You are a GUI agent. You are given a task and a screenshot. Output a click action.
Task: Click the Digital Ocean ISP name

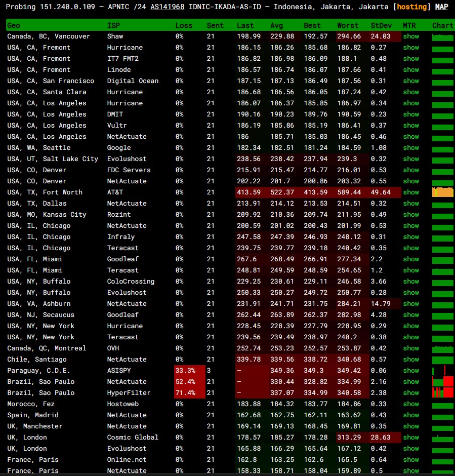(x=133, y=81)
